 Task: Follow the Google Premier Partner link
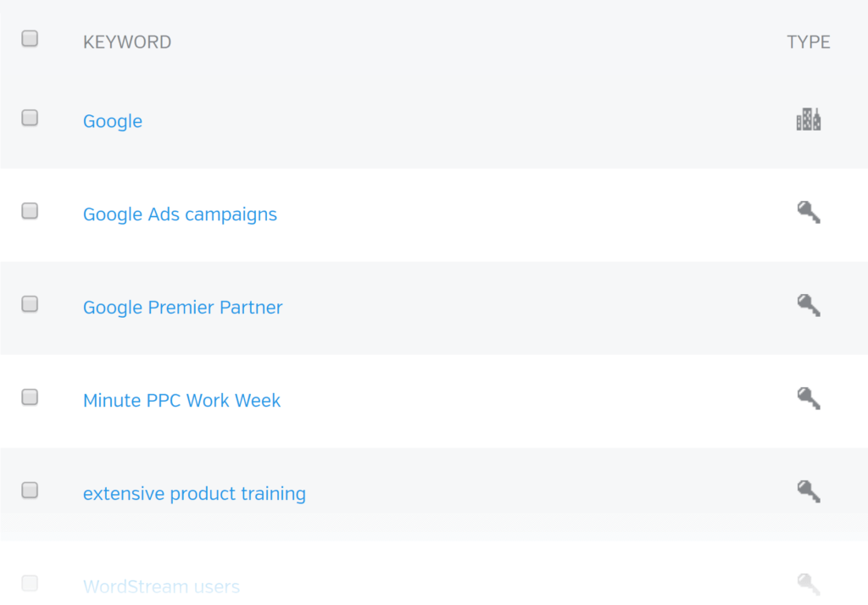182,308
